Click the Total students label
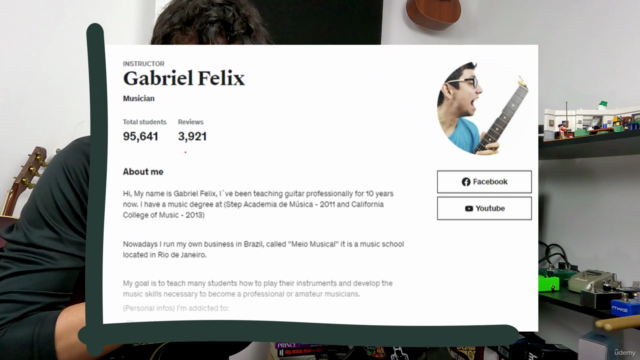Screen dimensions: 640x360 144,122
